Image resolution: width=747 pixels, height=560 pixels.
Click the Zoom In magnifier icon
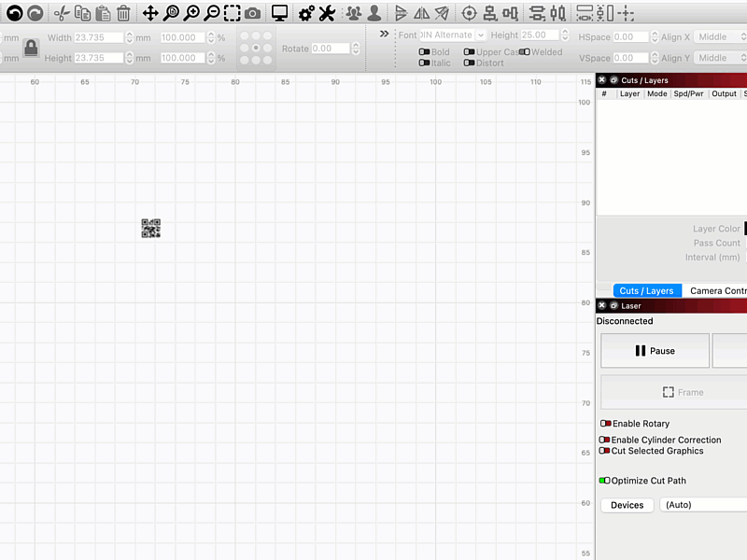coord(191,13)
